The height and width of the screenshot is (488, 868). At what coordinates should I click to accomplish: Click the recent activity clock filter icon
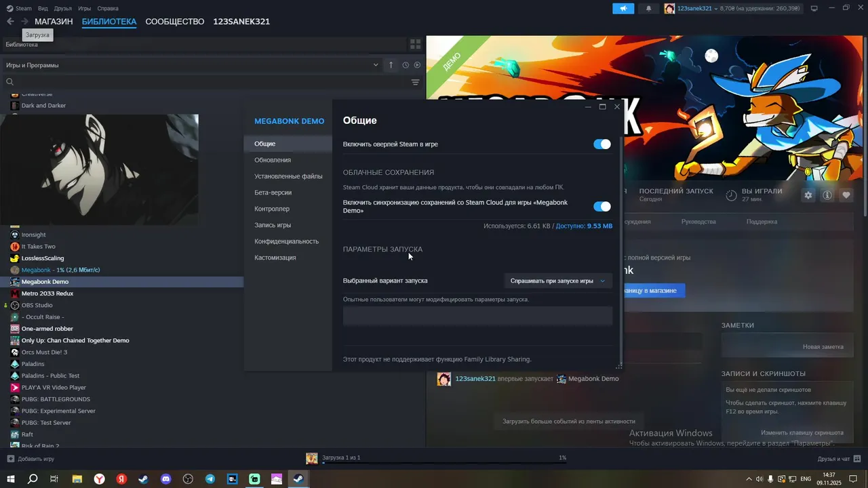click(406, 65)
